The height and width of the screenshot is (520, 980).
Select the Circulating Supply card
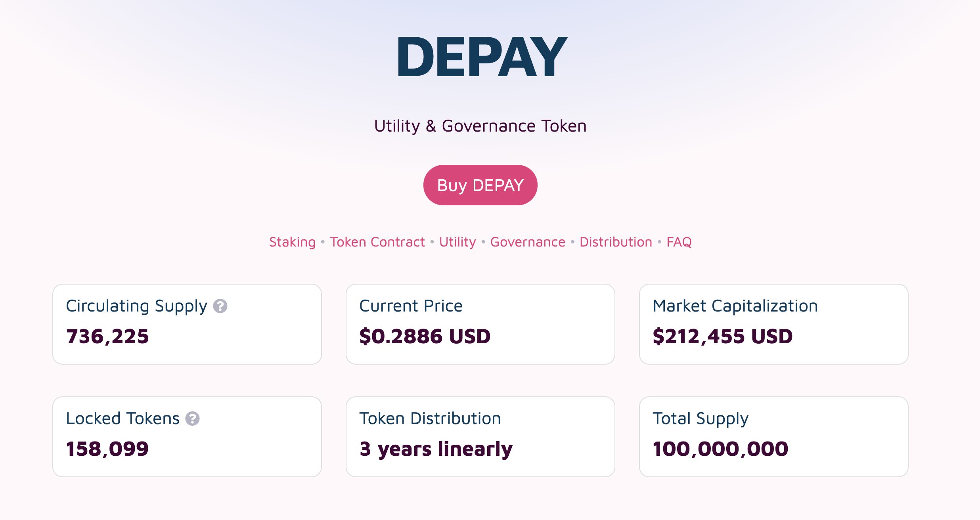[x=187, y=324]
